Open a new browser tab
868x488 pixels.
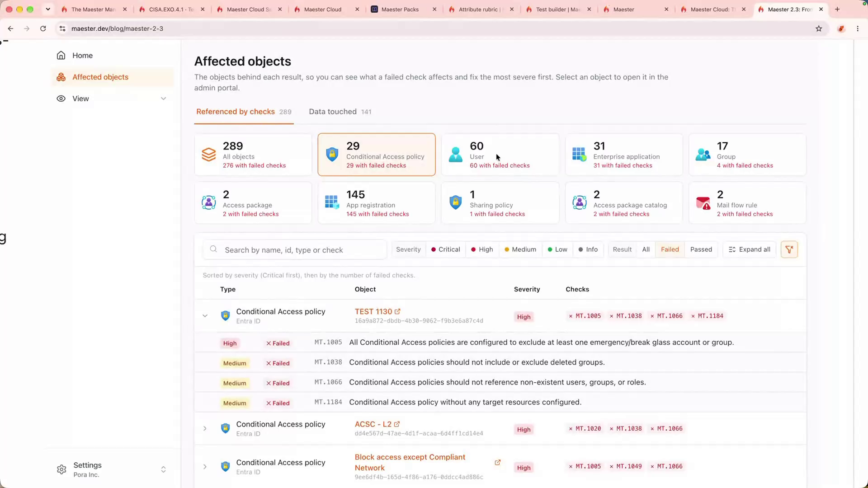pyautogui.click(x=837, y=9)
